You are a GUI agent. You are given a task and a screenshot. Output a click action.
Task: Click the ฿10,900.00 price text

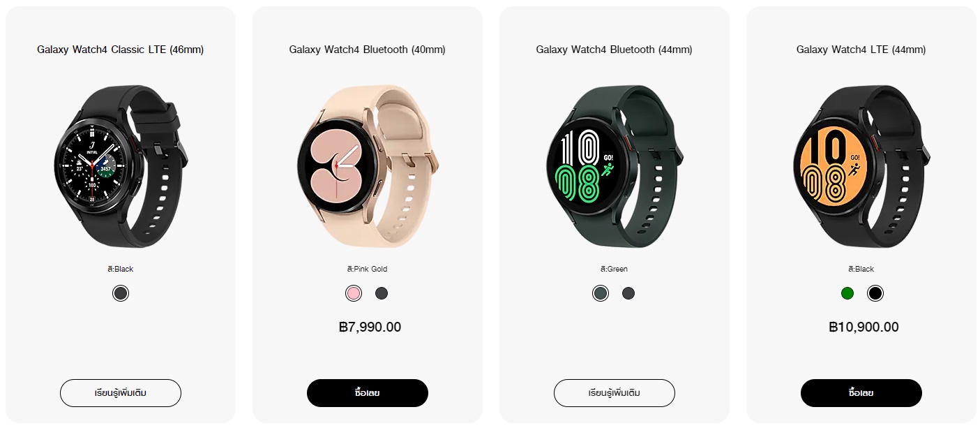click(x=864, y=327)
